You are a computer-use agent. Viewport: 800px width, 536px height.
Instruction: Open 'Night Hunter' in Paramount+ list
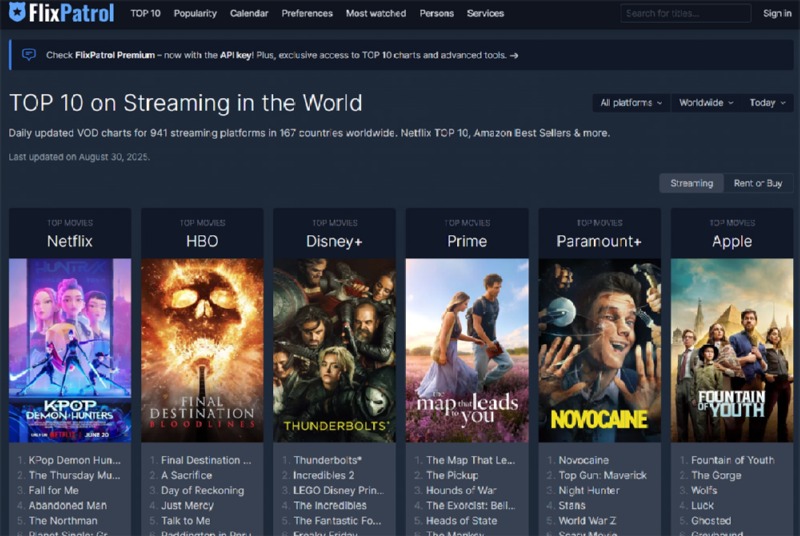pos(589,491)
